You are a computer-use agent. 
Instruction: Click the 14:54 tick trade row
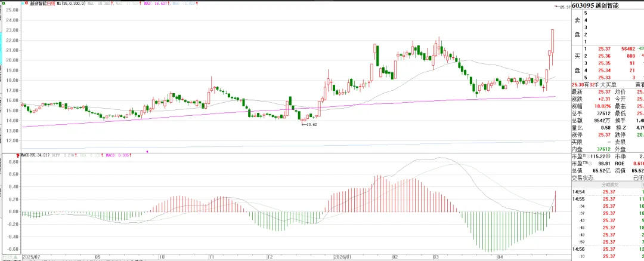click(x=608, y=192)
